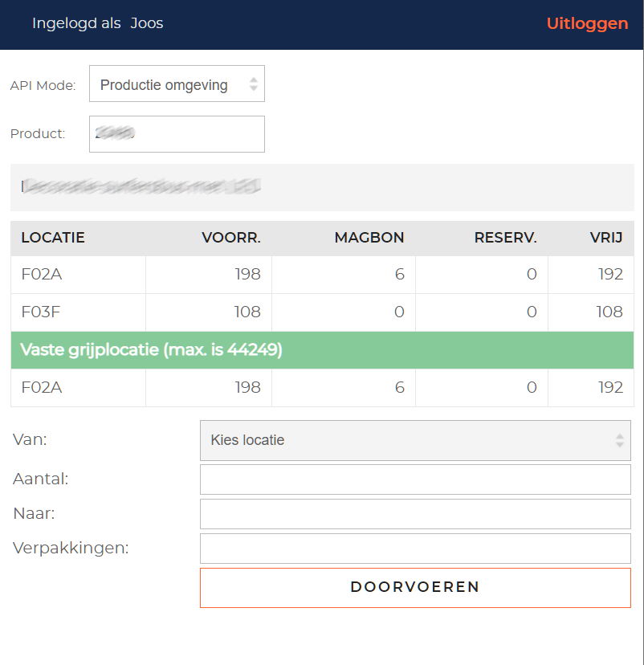Focus the Aantal input field
The image size is (644, 665).
414,479
